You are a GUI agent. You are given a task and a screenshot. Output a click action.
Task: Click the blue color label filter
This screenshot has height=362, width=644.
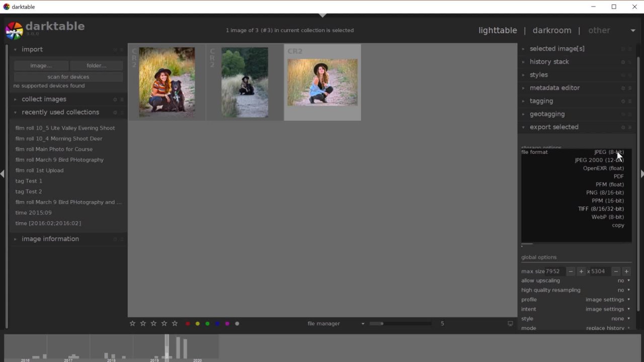coord(217,323)
